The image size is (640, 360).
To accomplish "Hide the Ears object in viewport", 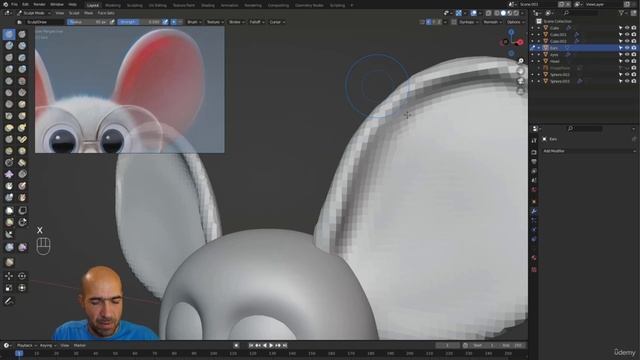I will (x=627, y=48).
